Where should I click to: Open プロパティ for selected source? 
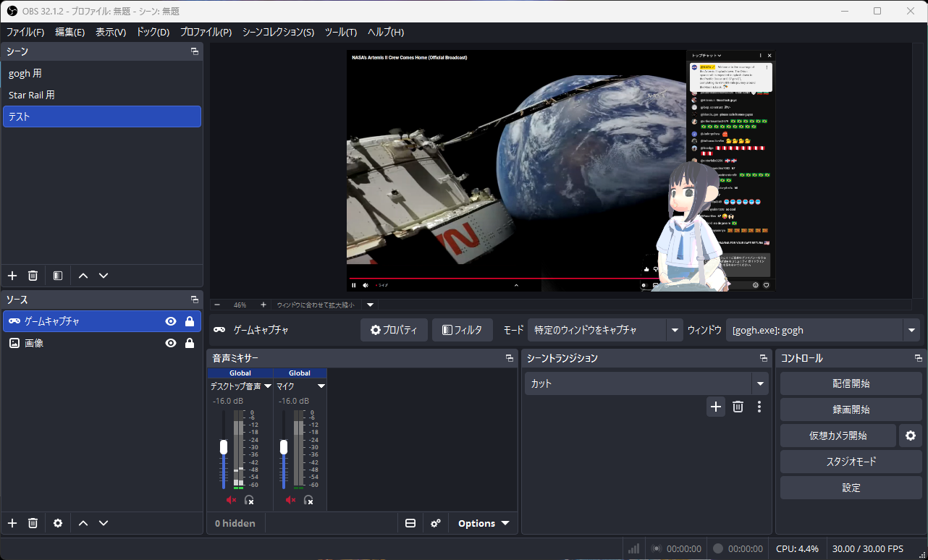pyautogui.click(x=394, y=330)
